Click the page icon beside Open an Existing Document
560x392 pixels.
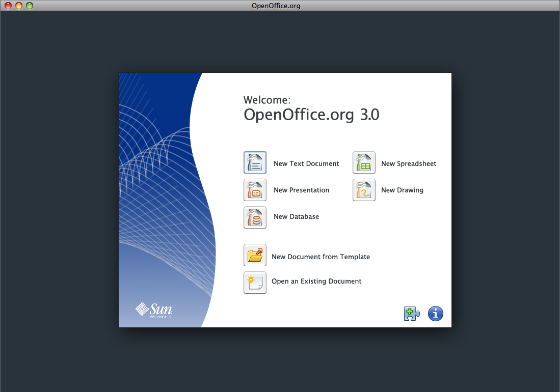(255, 283)
